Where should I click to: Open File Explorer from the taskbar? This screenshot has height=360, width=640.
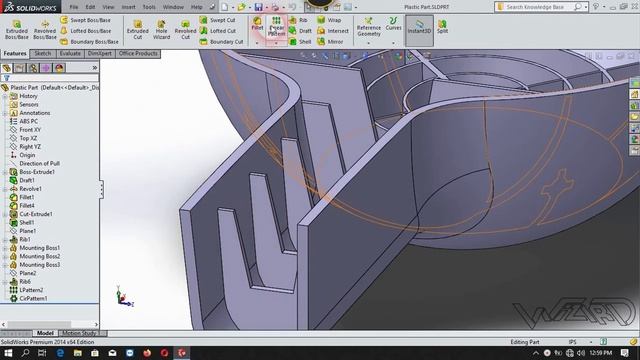pos(78,353)
